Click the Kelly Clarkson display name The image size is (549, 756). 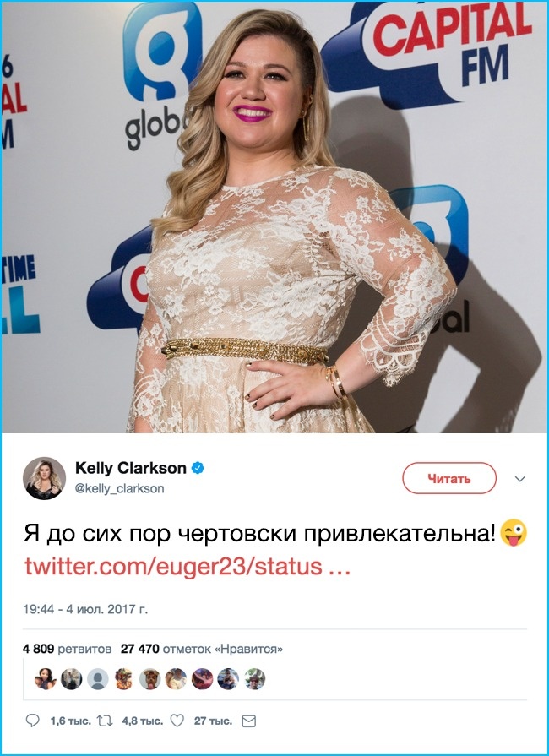(131, 468)
